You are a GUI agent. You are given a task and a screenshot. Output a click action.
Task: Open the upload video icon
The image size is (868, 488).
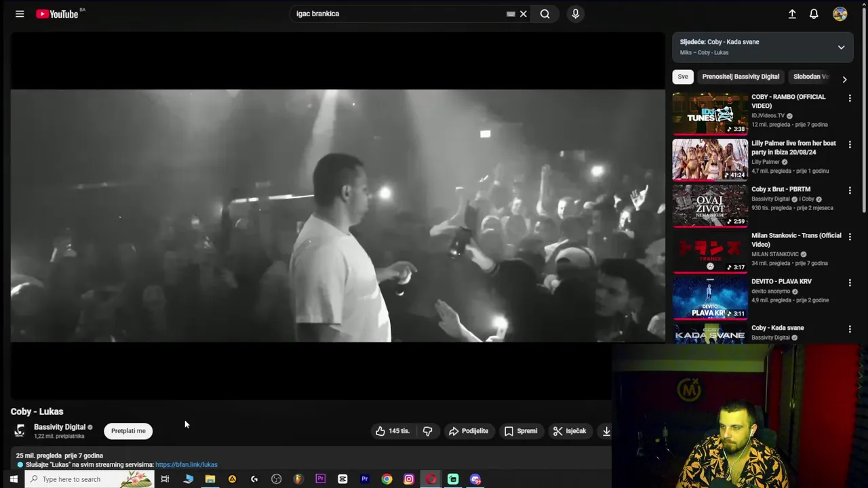(792, 14)
